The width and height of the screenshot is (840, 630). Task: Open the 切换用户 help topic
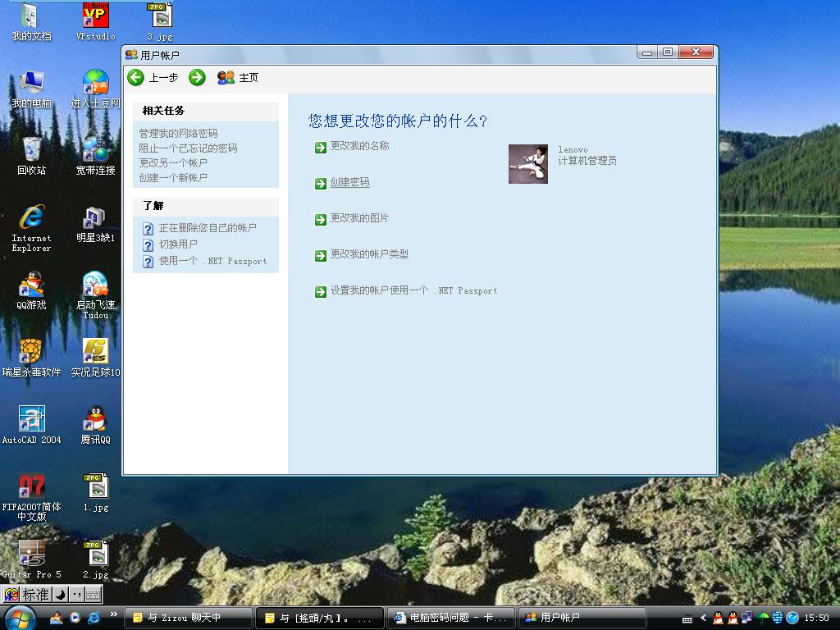(x=178, y=244)
